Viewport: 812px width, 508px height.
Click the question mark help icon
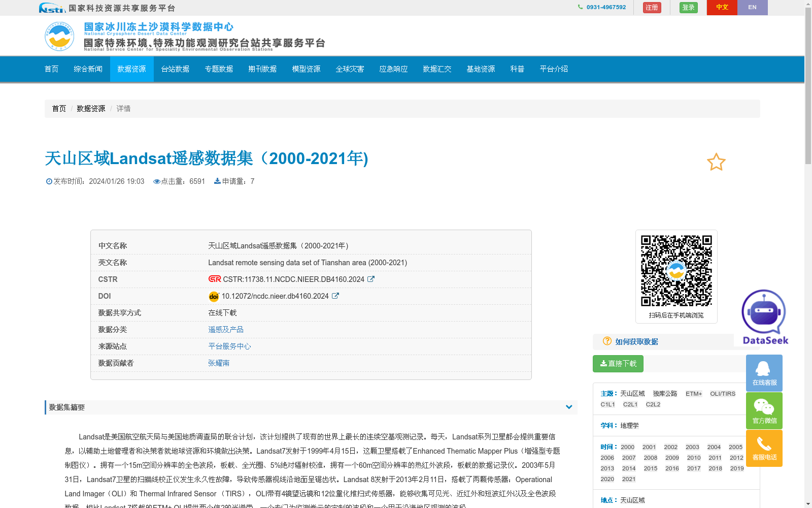point(607,341)
